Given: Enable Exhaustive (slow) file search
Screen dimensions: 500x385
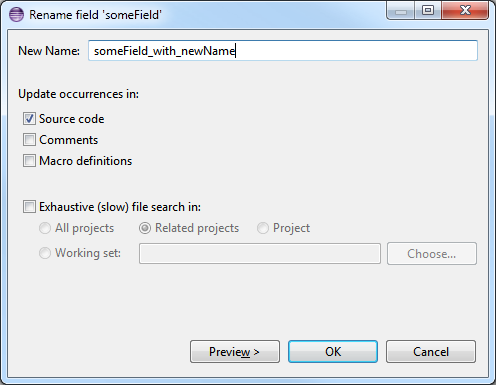Looking at the screenshot, I should point(29,207).
